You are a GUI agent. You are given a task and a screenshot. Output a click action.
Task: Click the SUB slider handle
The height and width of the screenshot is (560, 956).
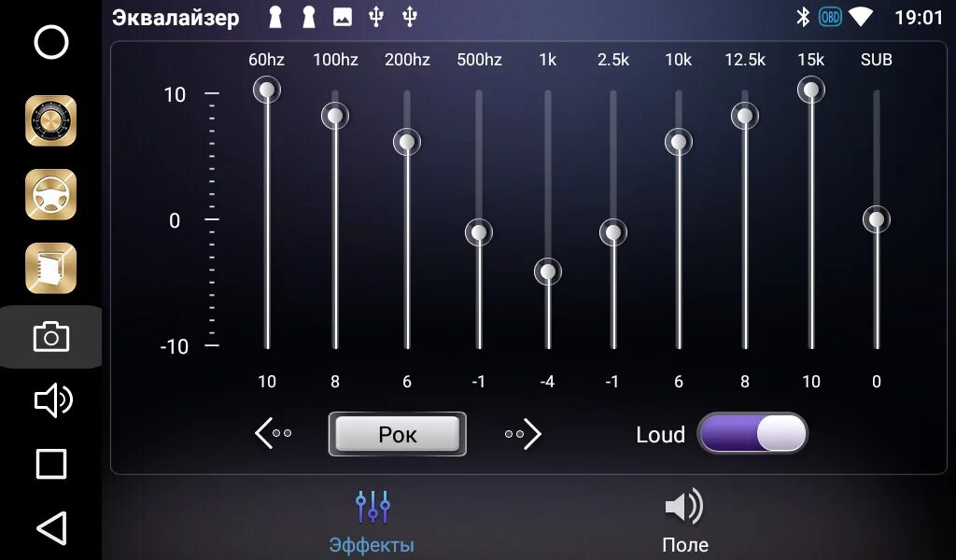coord(876,221)
